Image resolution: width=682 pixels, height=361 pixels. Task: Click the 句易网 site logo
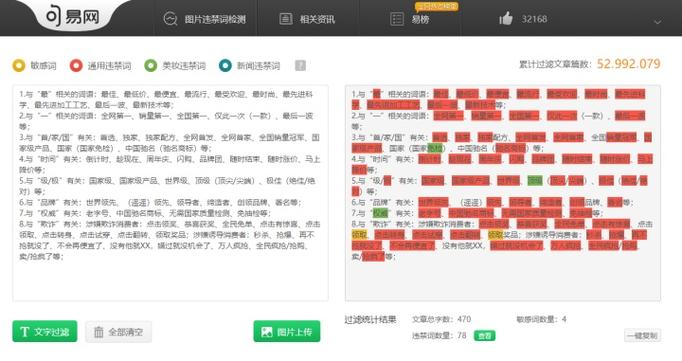click(x=73, y=17)
